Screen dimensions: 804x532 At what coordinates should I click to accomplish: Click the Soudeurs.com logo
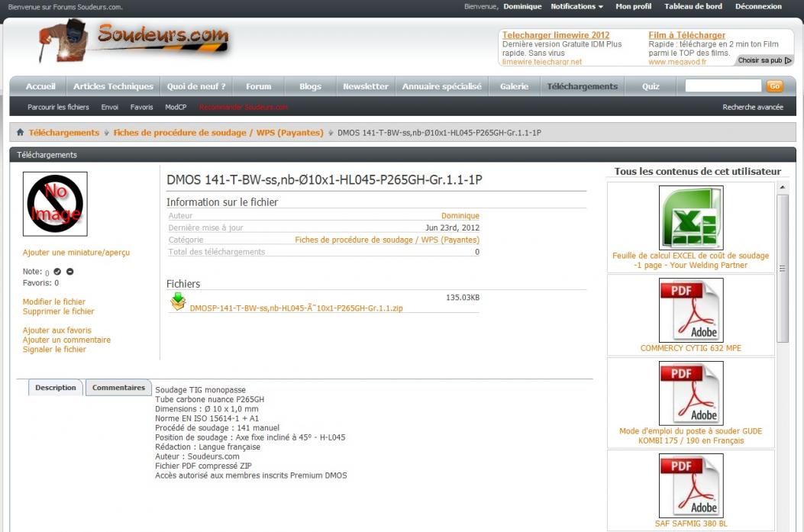tap(134, 40)
